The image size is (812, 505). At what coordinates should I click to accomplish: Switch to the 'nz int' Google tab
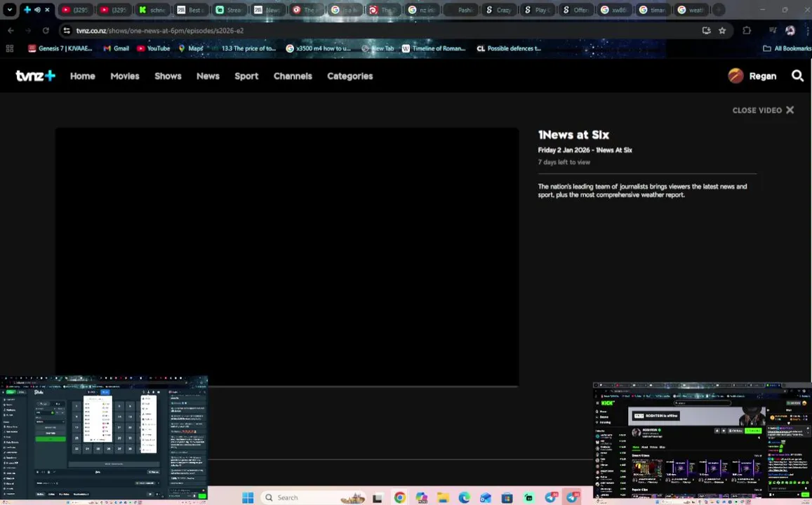coord(422,10)
